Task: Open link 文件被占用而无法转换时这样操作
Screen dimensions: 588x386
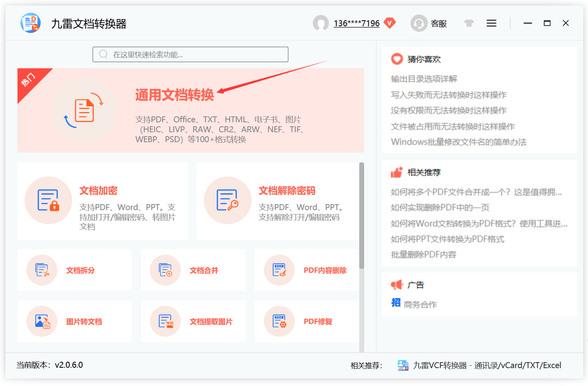Action: (453, 126)
